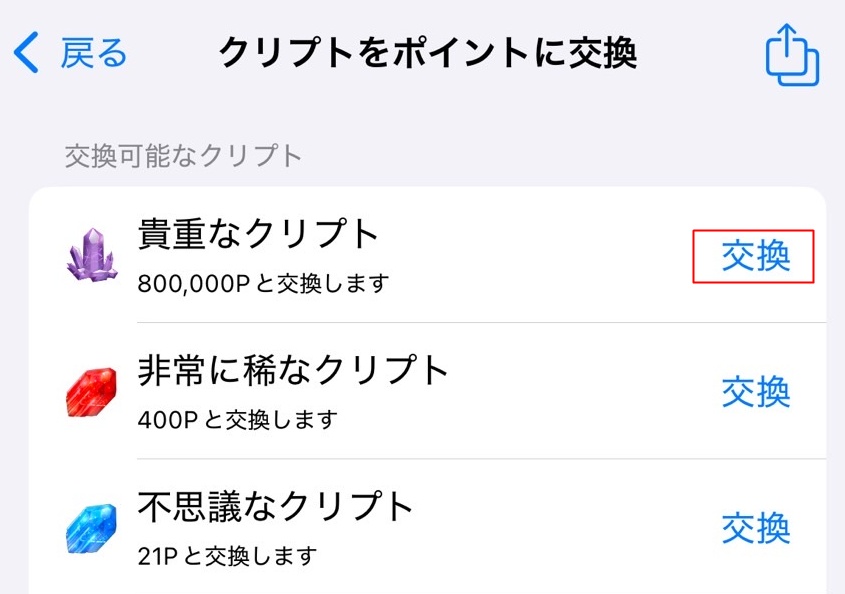The image size is (845, 594).
Task: Select the 非常に稀なクリプト title
Action: [x=293, y=371]
